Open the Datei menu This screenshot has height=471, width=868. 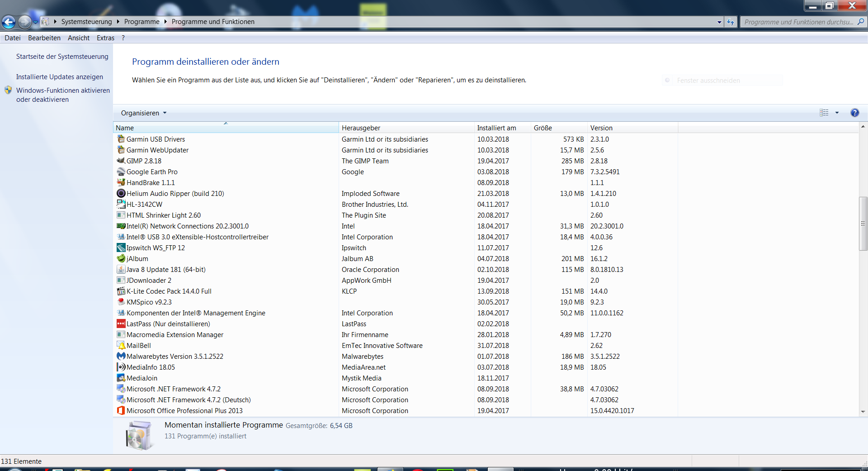coord(13,38)
